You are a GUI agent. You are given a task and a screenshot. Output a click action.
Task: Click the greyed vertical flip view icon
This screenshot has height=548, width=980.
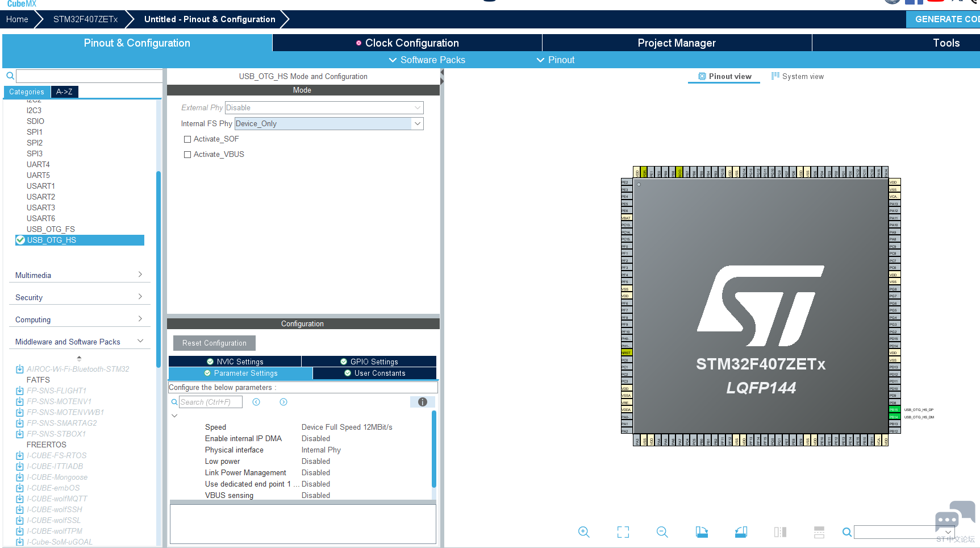(819, 532)
